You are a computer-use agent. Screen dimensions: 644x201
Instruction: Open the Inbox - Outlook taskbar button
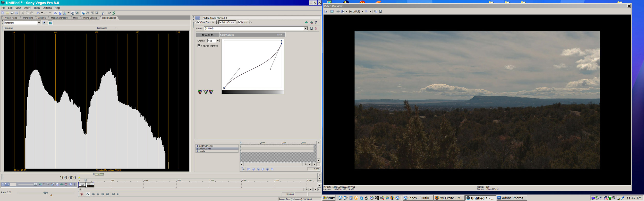[418, 198]
